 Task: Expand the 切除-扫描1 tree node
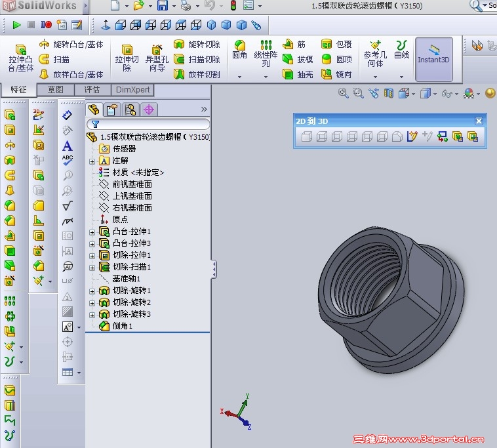(92, 268)
